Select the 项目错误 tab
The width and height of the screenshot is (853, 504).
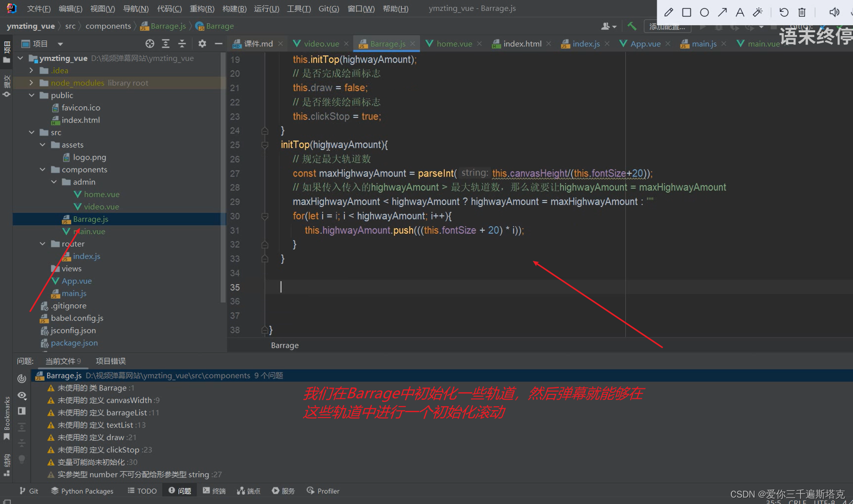click(111, 361)
